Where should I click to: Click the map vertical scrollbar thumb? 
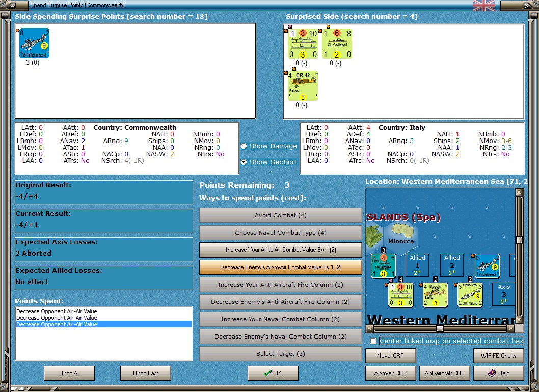coord(520,240)
